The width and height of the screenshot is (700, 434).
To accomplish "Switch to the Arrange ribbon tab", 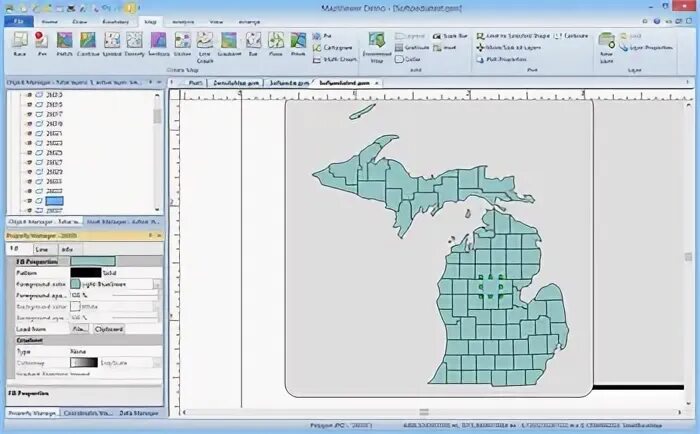I will [249, 21].
